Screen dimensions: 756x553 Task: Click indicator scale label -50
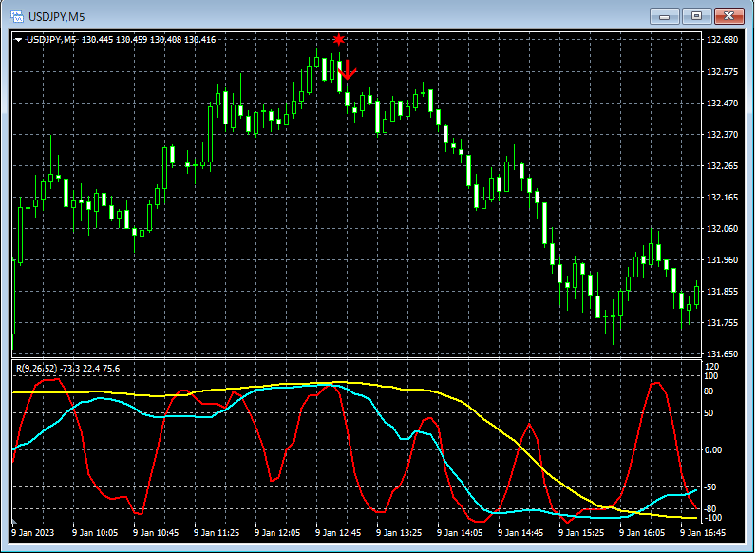point(710,487)
